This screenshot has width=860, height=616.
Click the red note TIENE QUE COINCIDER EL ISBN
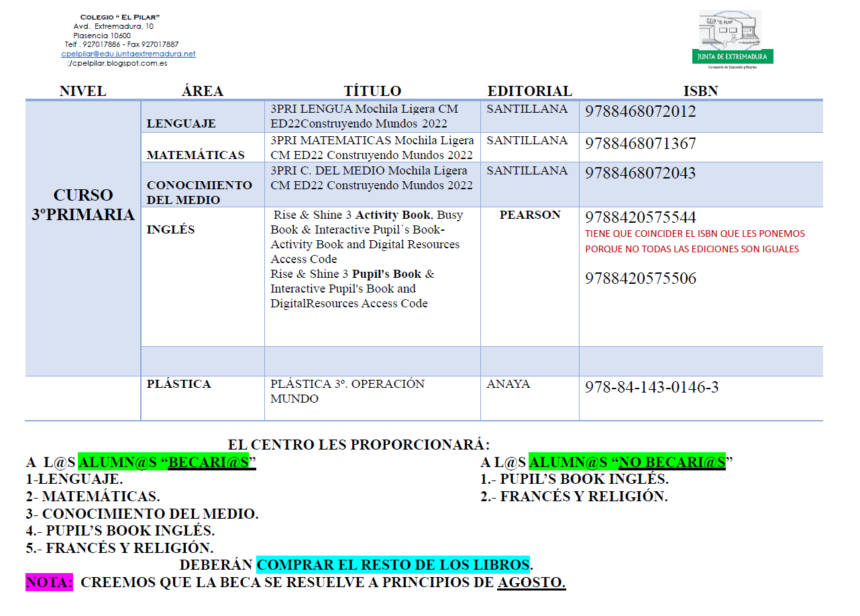pyautogui.click(x=695, y=242)
